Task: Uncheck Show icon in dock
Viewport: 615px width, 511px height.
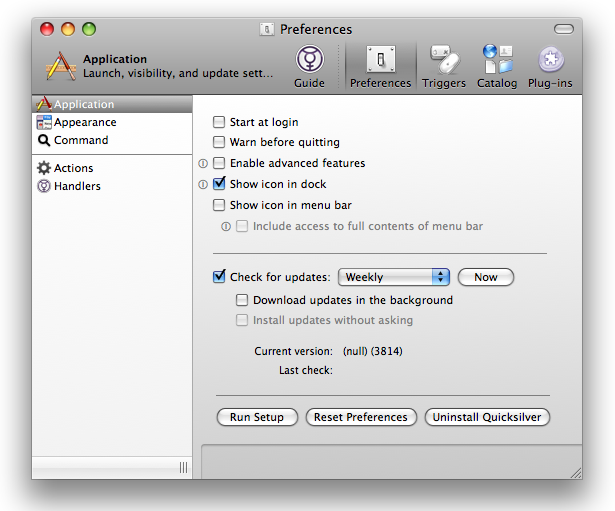Action: [219, 184]
